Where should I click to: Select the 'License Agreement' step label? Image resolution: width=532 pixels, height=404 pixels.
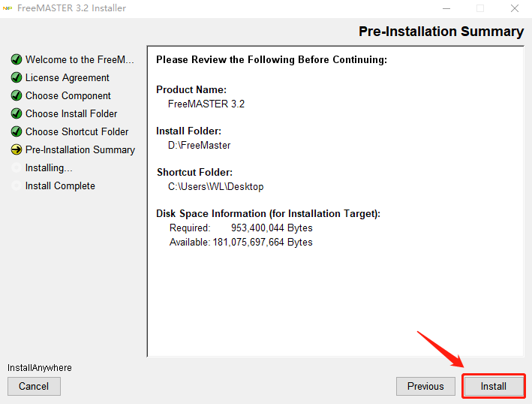click(68, 78)
